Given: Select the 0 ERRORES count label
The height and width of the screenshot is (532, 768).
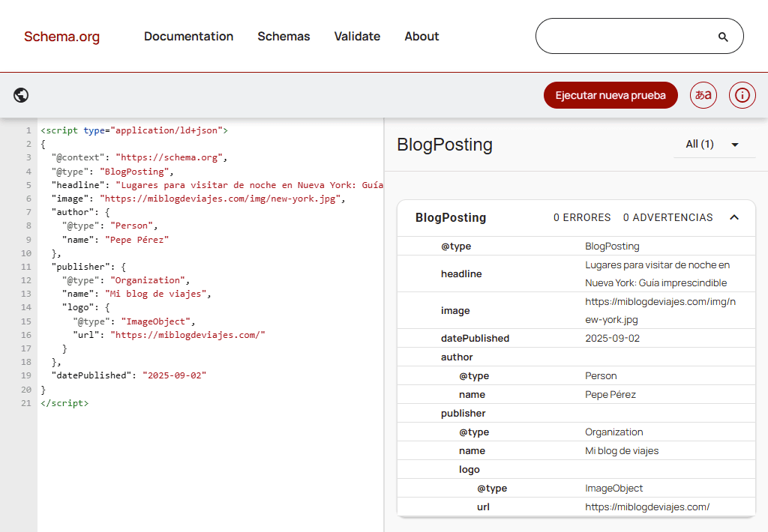Looking at the screenshot, I should click(582, 217).
